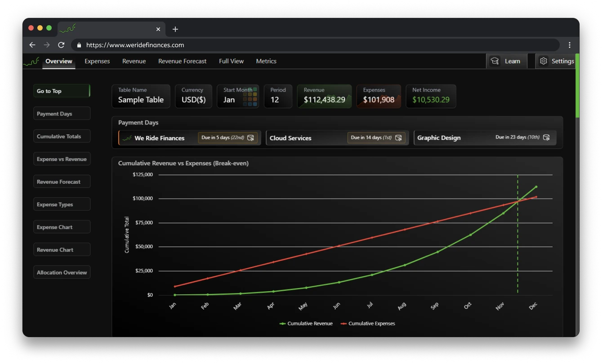Viewport: 602px width, 364px height.
Task: Jump to Revenue Chart section
Action: (62, 250)
